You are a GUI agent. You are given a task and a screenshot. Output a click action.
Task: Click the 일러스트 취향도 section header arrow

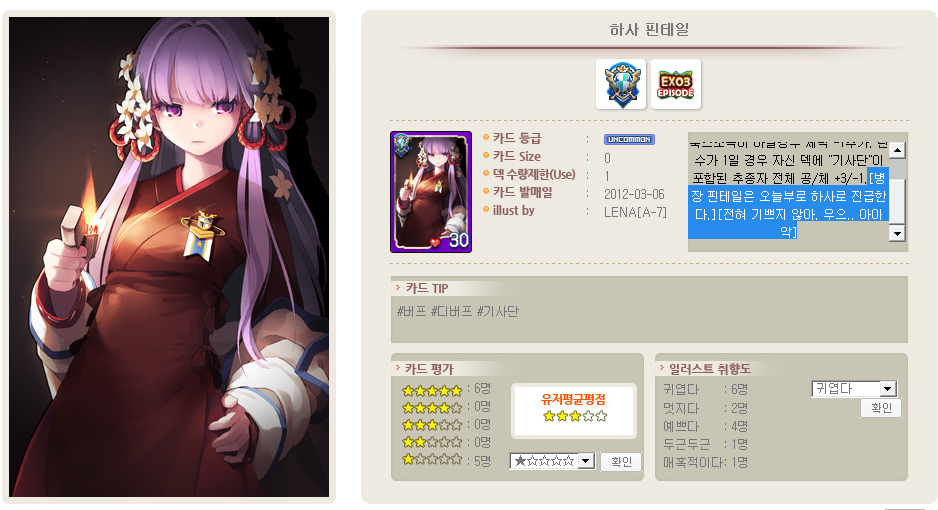[x=662, y=368]
